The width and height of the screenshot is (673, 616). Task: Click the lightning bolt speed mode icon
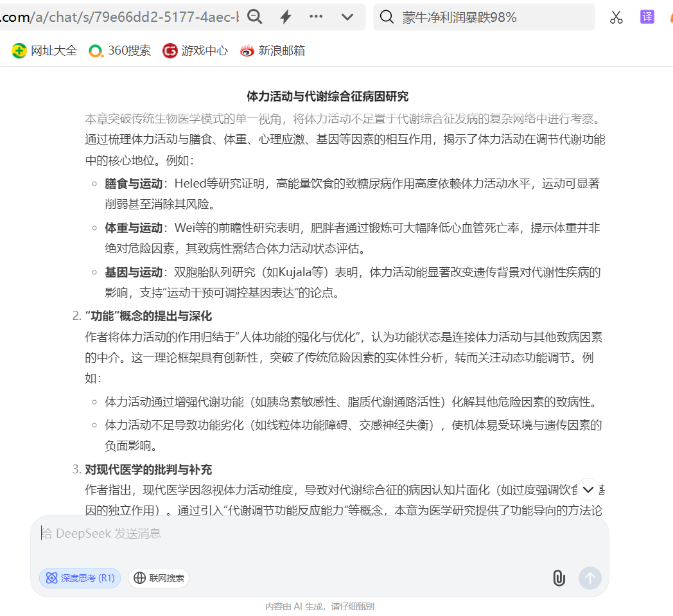[x=286, y=17]
